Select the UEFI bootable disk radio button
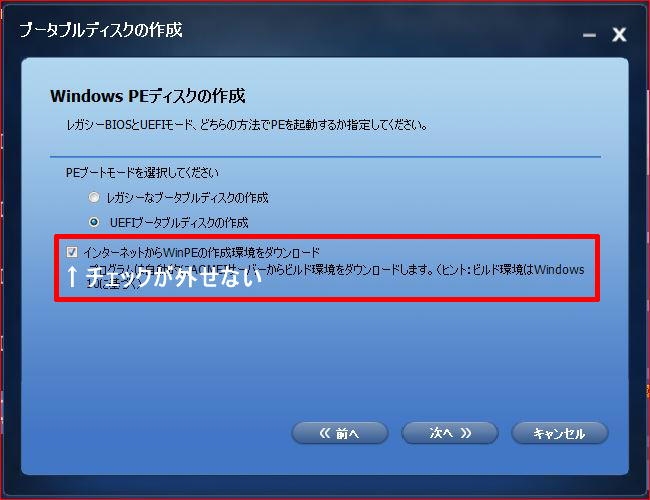Image resolution: width=650 pixels, height=500 pixels. point(94,222)
